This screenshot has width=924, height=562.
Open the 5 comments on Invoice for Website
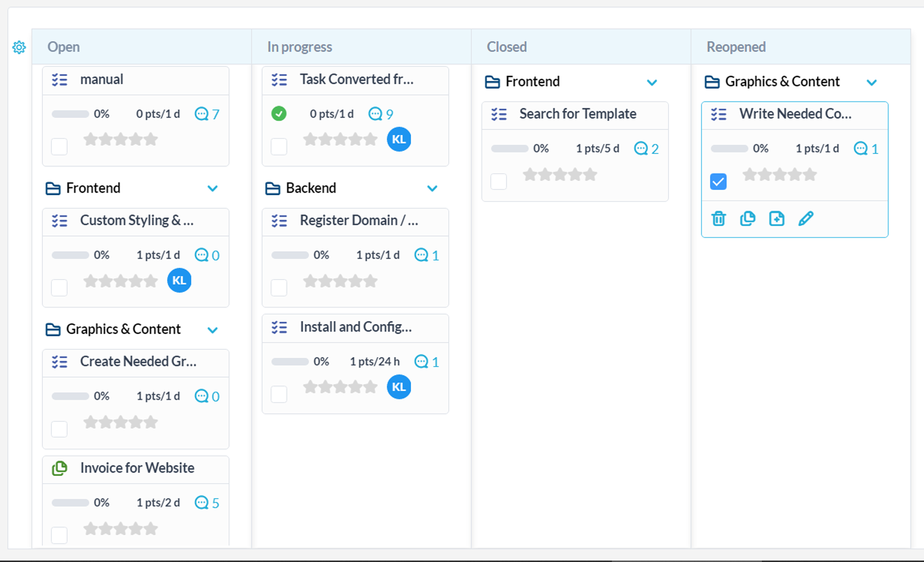tap(207, 503)
